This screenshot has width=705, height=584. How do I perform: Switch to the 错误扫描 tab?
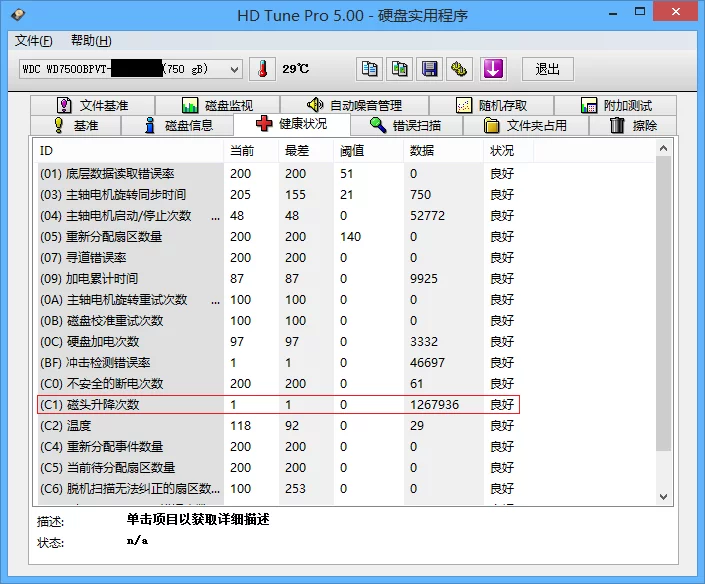coord(406,125)
